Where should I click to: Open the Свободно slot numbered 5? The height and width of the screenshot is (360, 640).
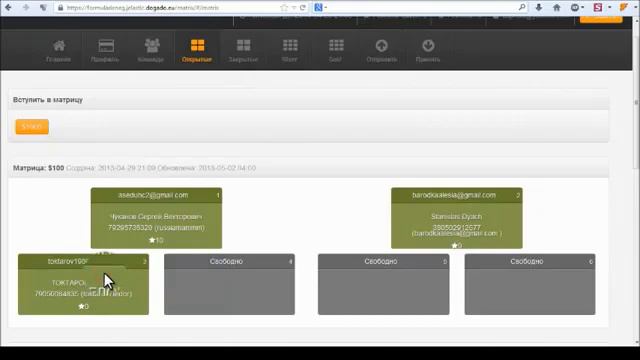[383, 284]
